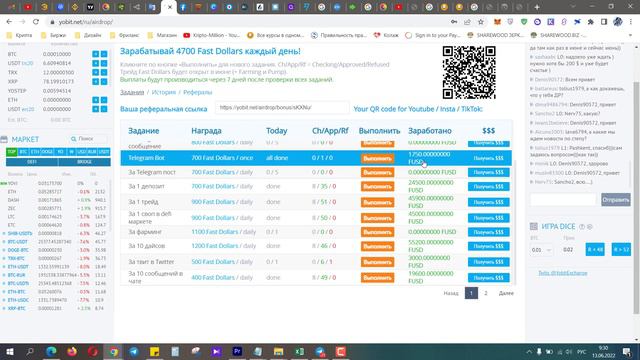Click Dice R > 52 button
The width and height of the screenshot is (640, 360).
click(621, 249)
